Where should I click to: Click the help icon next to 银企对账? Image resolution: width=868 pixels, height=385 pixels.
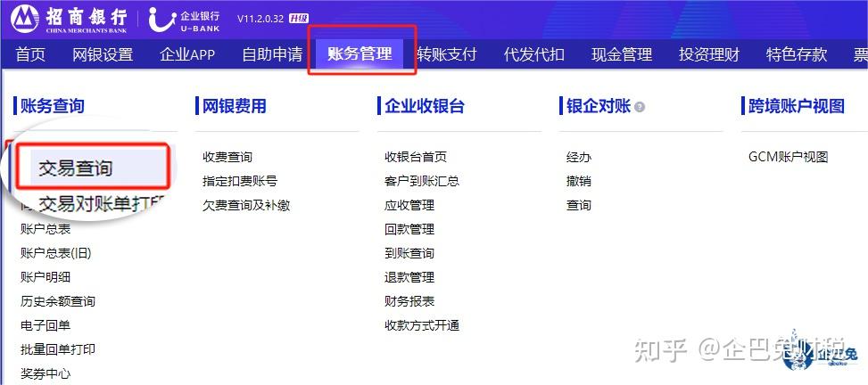pos(640,107)
